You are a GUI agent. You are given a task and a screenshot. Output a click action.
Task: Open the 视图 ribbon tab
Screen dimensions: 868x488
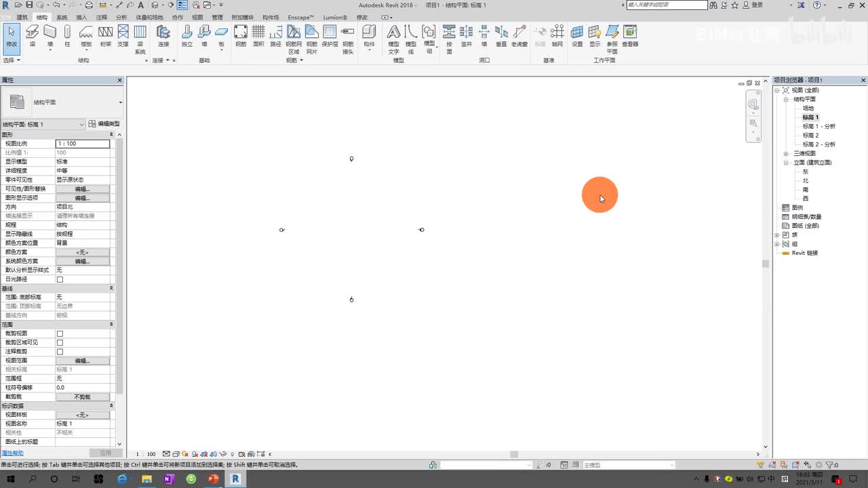click(x=197, y=17)
